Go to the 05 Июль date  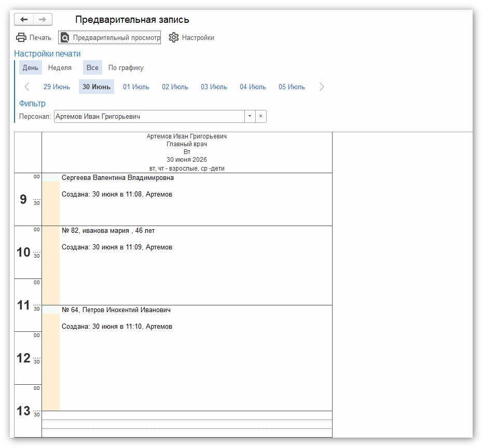pyautogui.click(x=292, y=87)
